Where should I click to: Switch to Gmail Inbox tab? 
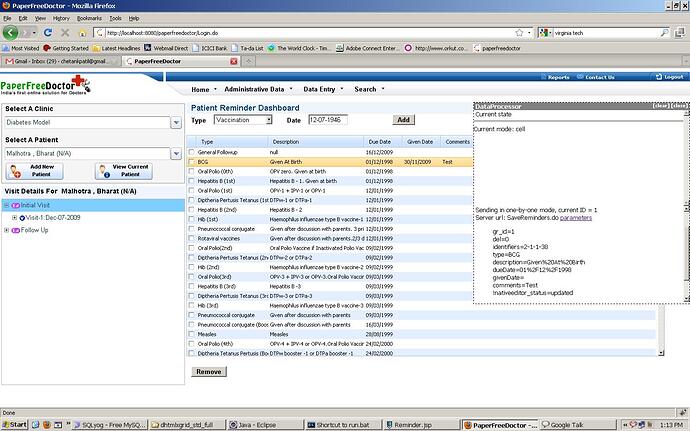point(61,61)
